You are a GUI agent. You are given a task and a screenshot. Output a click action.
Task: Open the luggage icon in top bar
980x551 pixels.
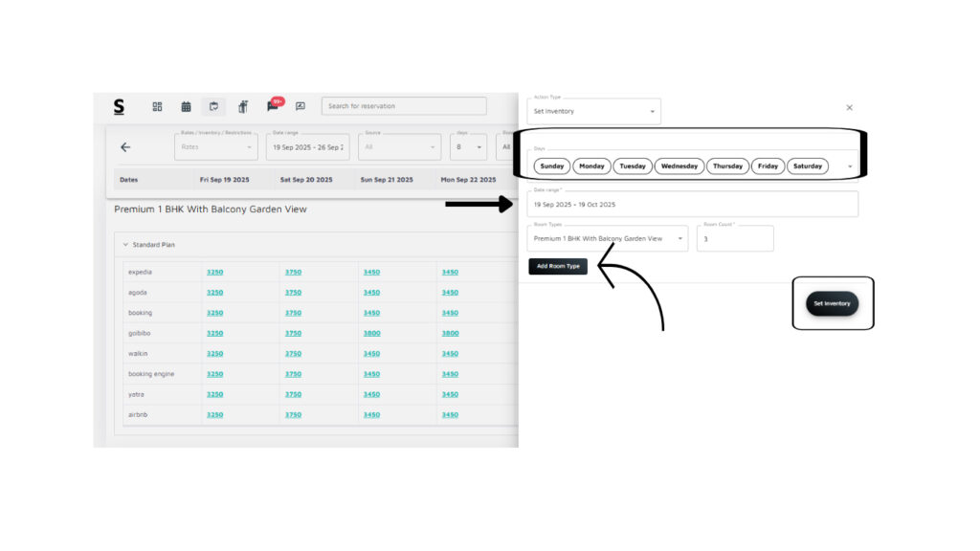pyautogui.click(x=243, y=106)
